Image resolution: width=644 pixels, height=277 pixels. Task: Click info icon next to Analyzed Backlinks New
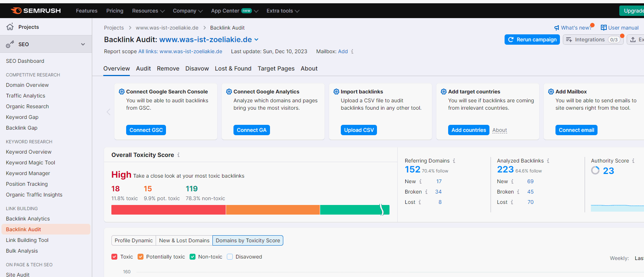coord(512,181)
